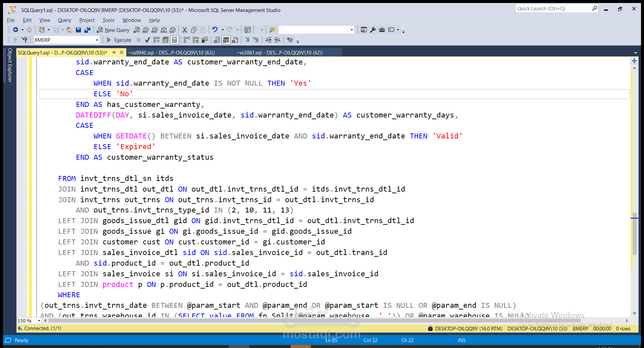Image resolution: width=644 pixels, height=348 pixels.
Task: Undo the last edit
Action: 215,30
